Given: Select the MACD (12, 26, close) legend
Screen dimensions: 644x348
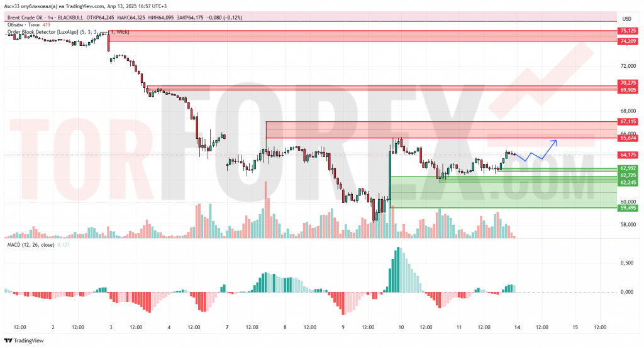Looking at the screenshot, I should pos(31,245).
